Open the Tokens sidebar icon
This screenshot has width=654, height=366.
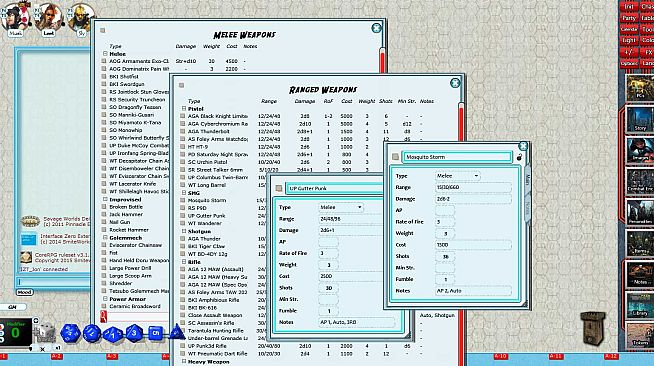click(x=639, y=335)
